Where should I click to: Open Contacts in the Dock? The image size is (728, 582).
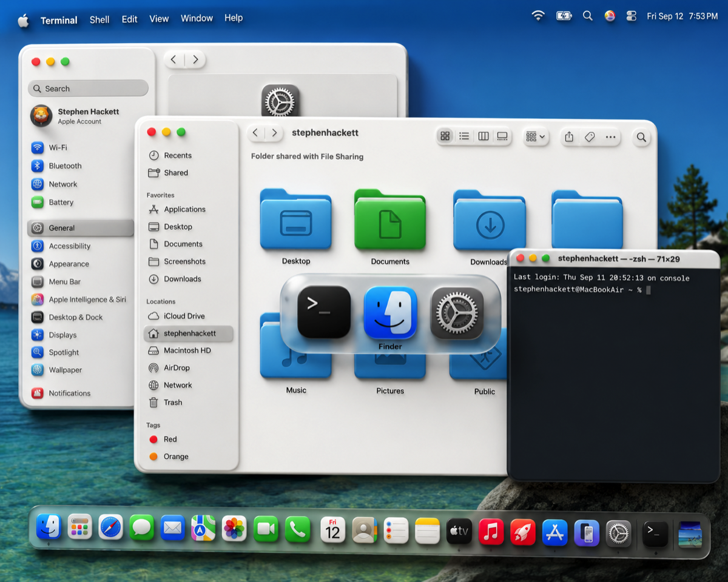pos(364,530)
